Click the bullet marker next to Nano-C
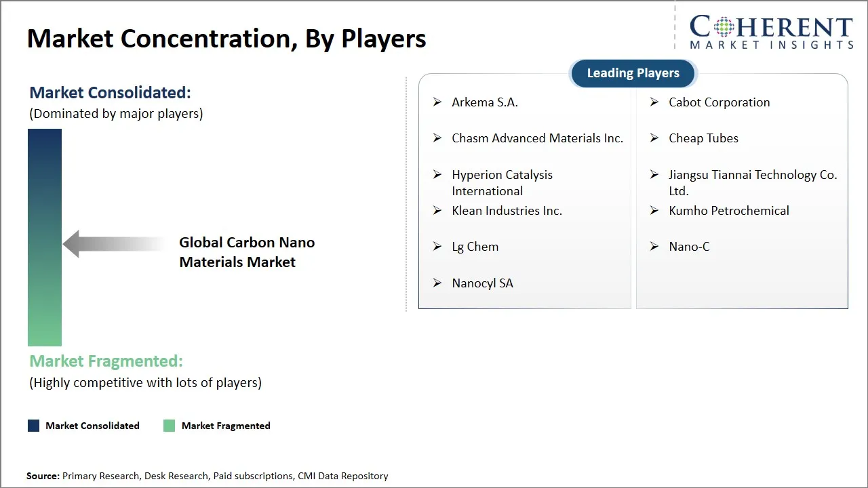This screenshot has height=488, width=868. [654, 247]
